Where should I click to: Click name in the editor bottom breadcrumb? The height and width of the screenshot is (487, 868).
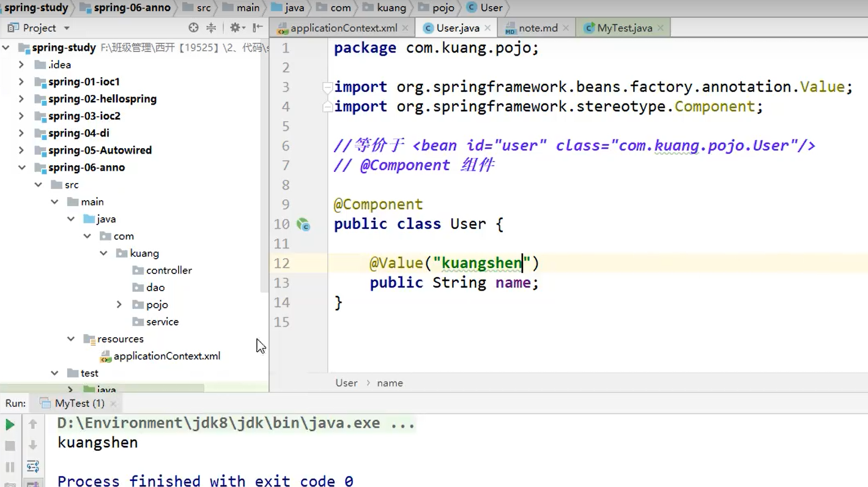click(x=390, y=383)
